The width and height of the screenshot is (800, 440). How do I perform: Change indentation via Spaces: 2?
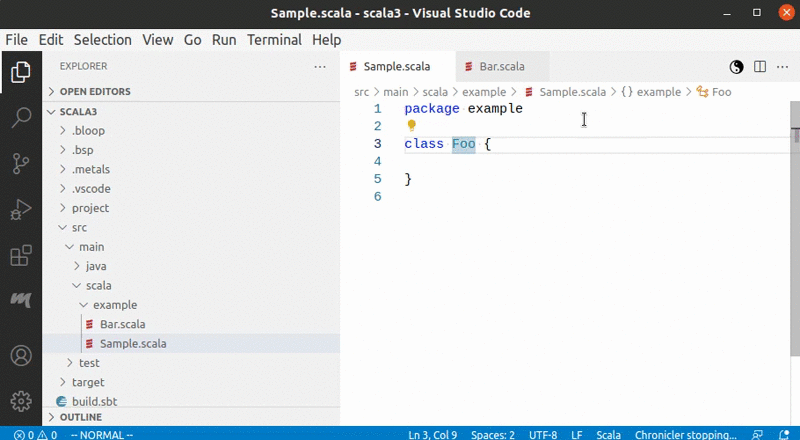(x=493, y=435)
